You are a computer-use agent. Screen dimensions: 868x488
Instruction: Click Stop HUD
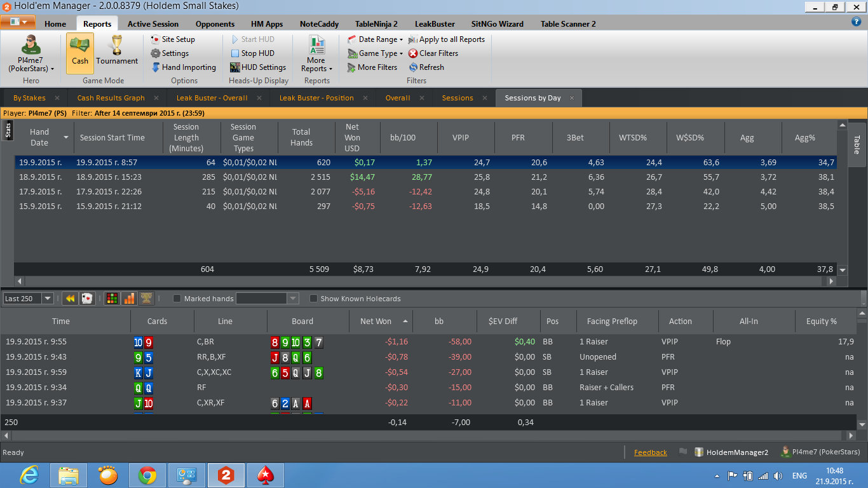(x=252, y=53)
